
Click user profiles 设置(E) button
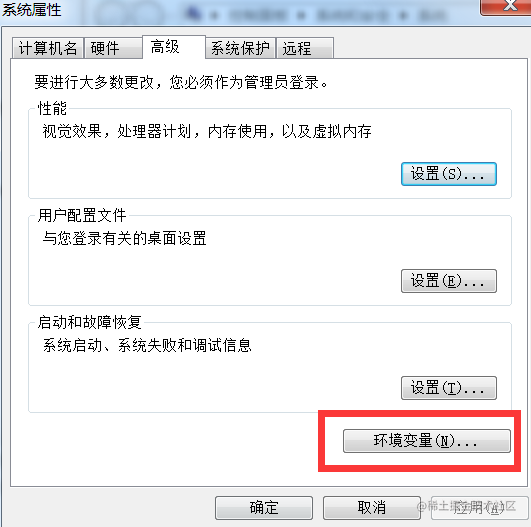[x=449, y=281]
